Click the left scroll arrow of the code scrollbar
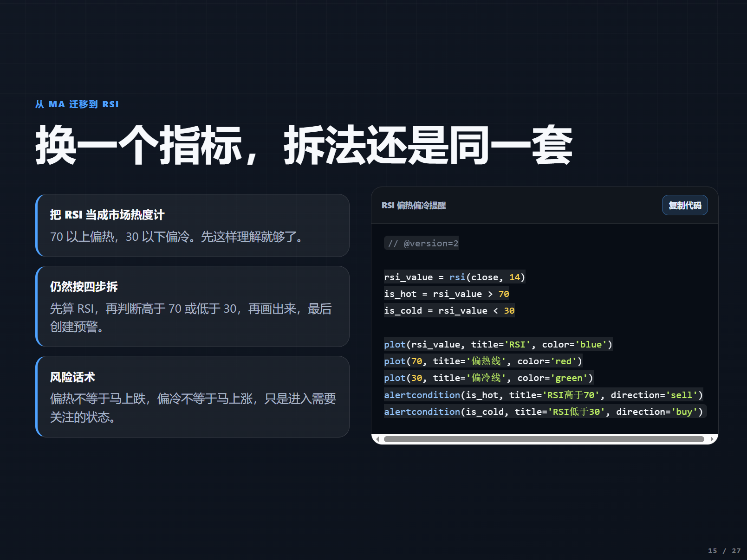This screenshot has width=747, height=560. click(x=377, y=439)
